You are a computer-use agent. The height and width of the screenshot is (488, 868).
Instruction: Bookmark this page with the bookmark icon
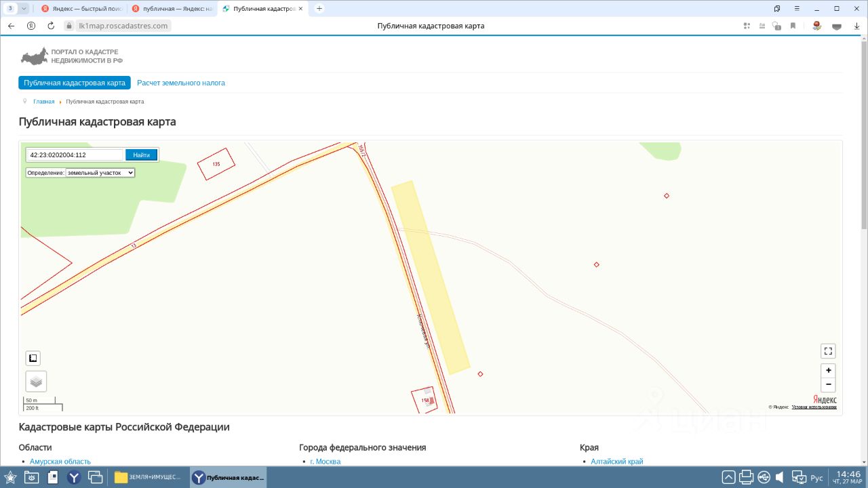pyautogui.click(x=793, y=26)
